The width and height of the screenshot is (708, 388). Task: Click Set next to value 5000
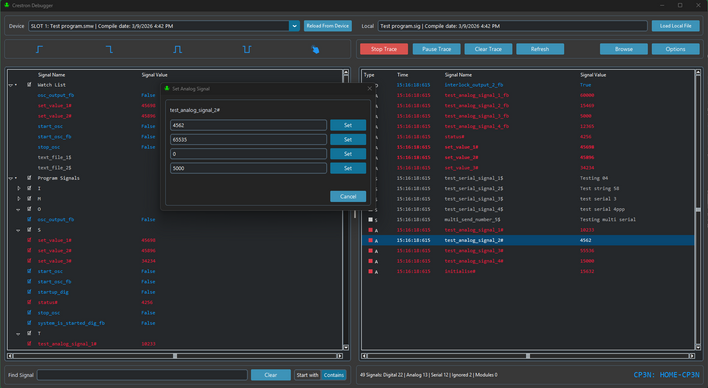348,168
